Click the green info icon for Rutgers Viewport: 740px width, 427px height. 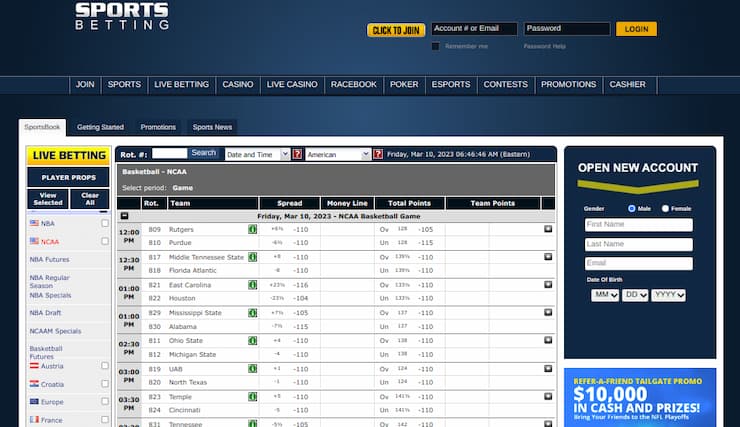252,229
